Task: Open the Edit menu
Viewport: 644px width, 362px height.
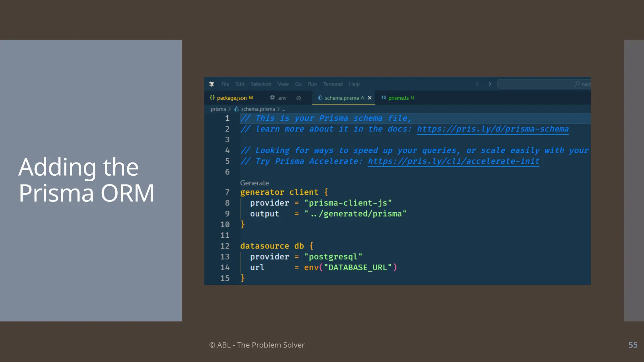Action: 240,84
